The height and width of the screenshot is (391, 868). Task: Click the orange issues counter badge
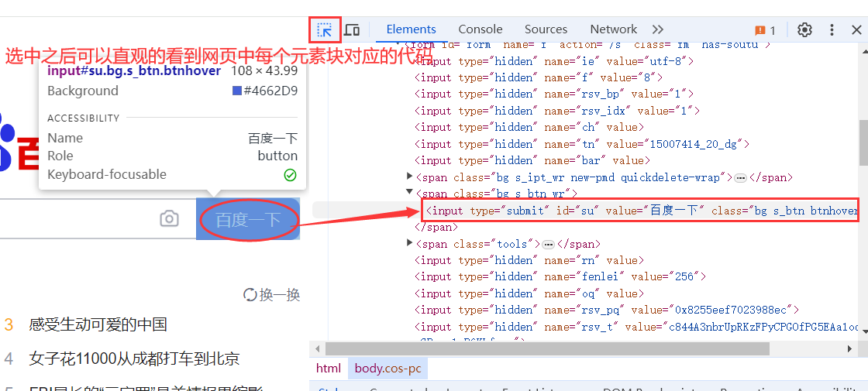click(766, 30)
